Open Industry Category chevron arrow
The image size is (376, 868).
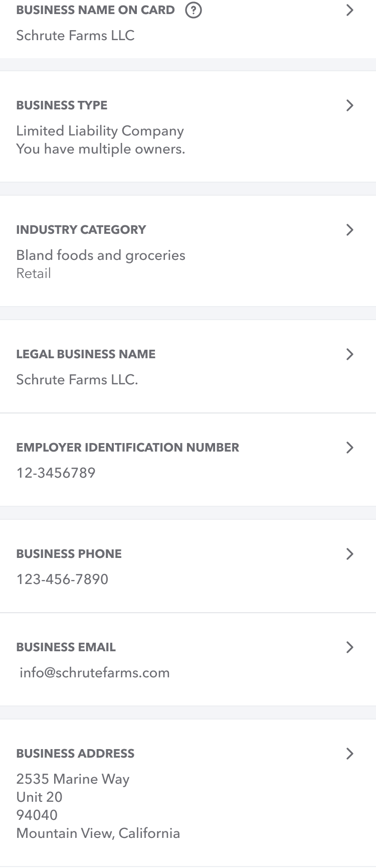pos(350,230)
